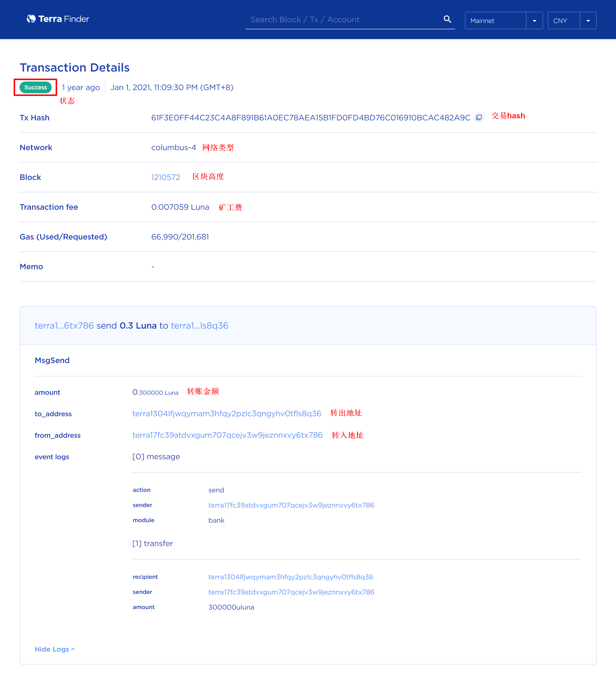Viewport: 616px width, 696px height.
Task: Open sender address under message event
Action: [291, 505]
